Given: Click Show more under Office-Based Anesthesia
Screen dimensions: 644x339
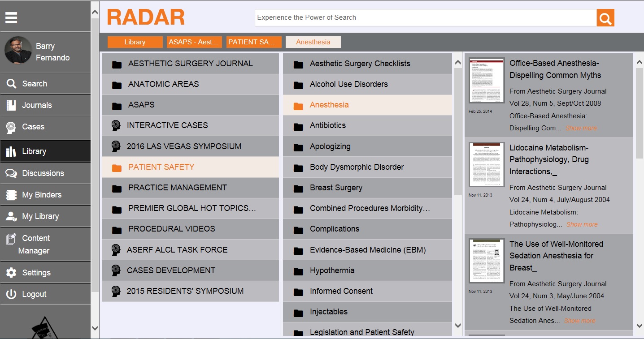Looking at the screenshot, I should click(581, 128).
